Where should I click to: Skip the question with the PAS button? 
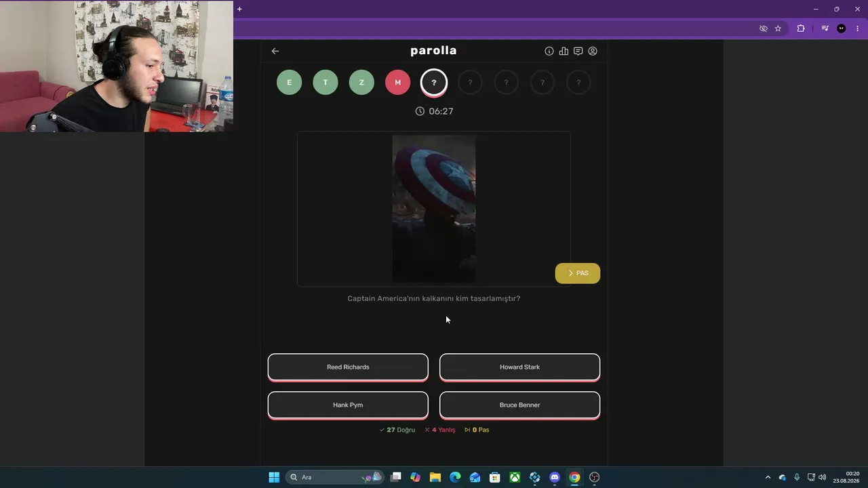coord(578,273)
